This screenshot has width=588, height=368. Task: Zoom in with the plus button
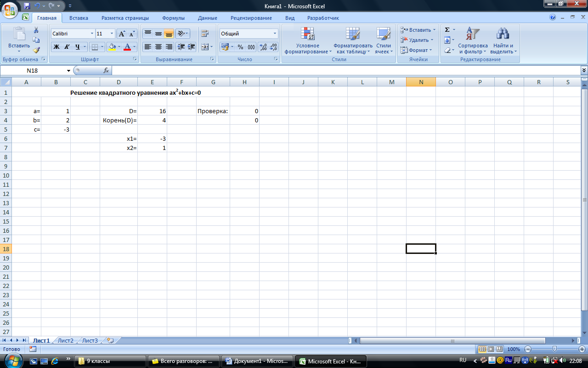[582, 349]
